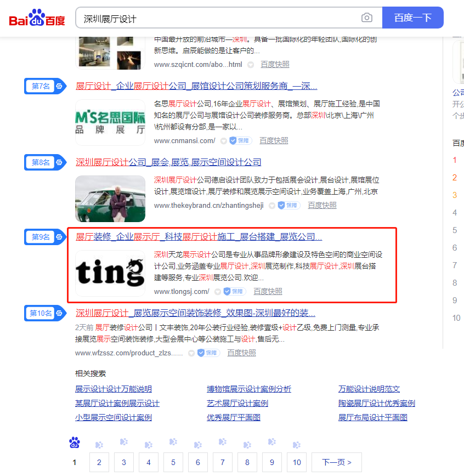The image size is (464, 476).
Task: Click the 保障 badge beside www.cnmansi.com
Action: pyautogui.click(x=240, y=141)
